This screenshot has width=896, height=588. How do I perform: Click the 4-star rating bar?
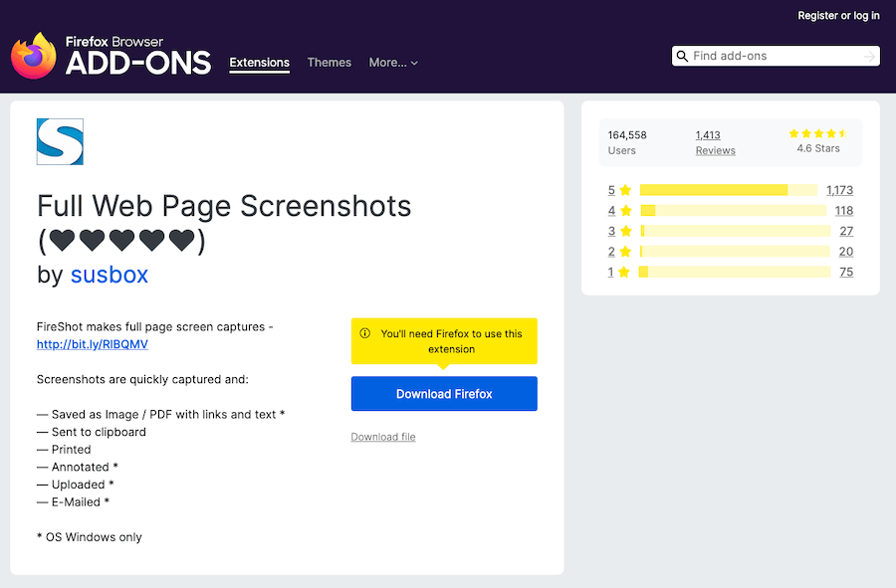[x=733, y=211]
